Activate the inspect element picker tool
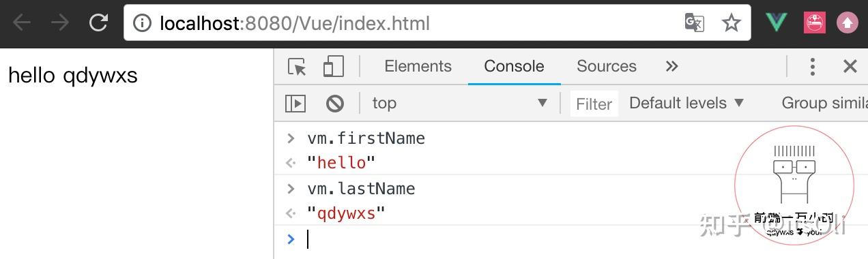 click(x=297, y=67)
